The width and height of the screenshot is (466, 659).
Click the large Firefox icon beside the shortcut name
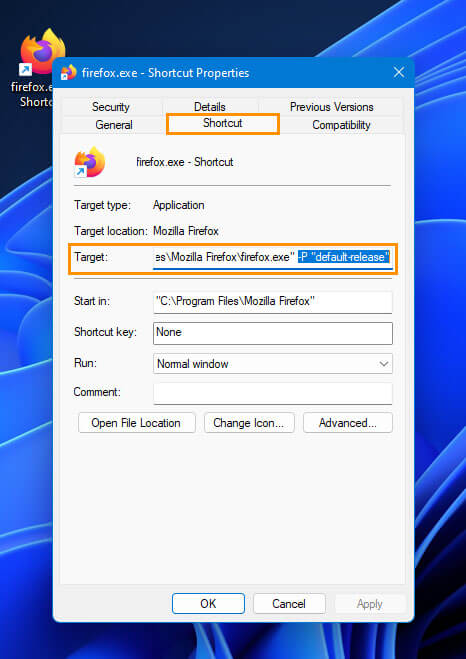[x=90, y=162]
